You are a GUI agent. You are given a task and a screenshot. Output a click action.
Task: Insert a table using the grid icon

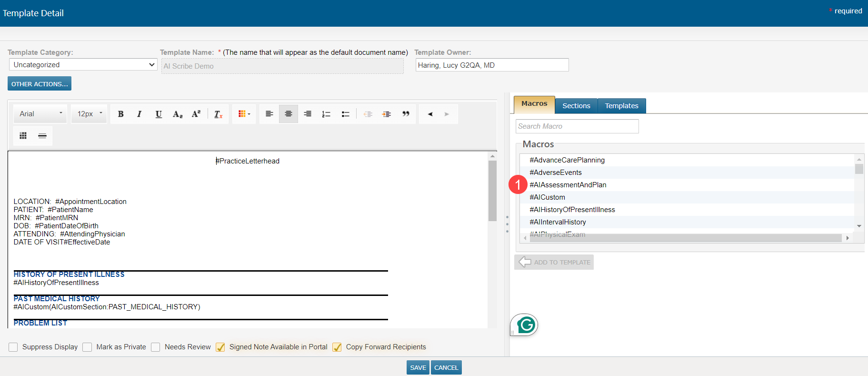coord(23,136)
